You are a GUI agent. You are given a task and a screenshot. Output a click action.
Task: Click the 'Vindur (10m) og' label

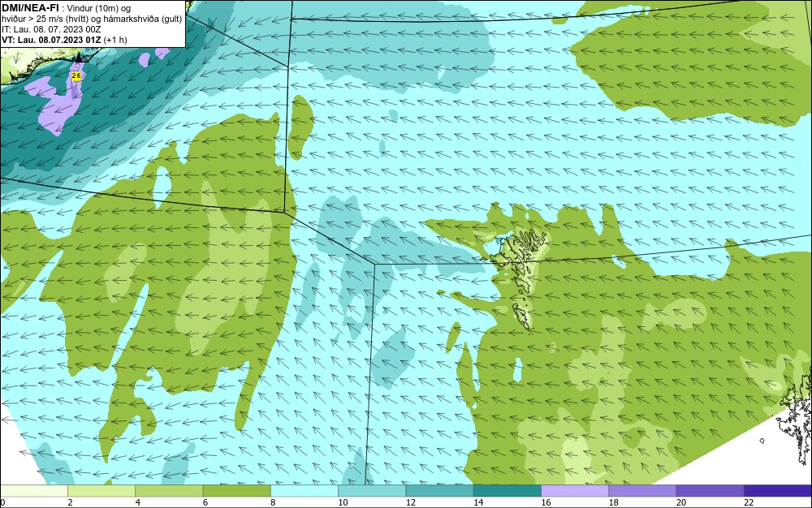click(99, 8)
